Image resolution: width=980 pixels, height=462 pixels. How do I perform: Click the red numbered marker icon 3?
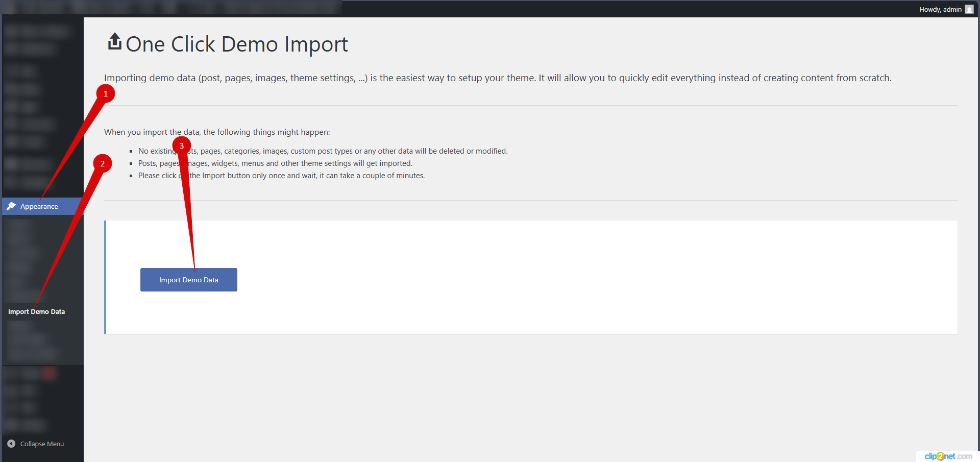(x=182, y=145)
